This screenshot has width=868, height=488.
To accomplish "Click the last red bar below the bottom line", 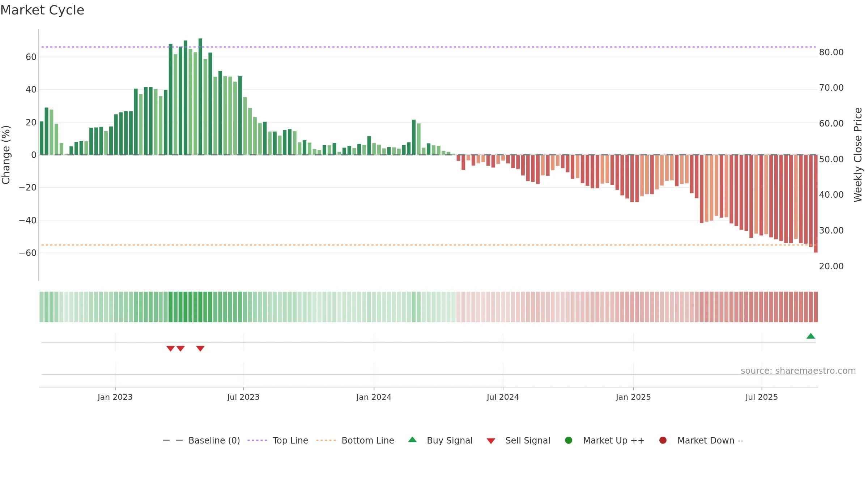I will 816,204.
